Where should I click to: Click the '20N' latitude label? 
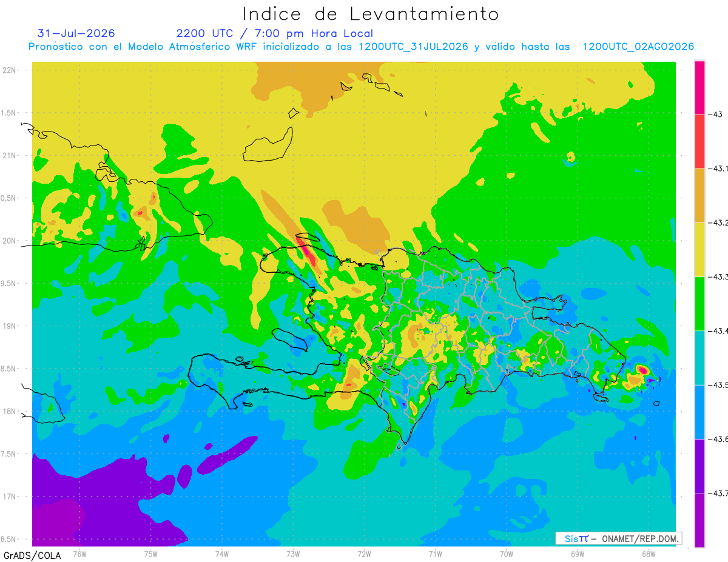tap(10, 241)
